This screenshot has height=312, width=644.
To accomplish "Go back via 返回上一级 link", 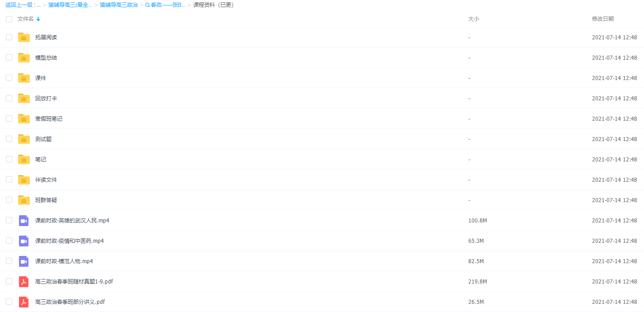I will pos(19,5).
